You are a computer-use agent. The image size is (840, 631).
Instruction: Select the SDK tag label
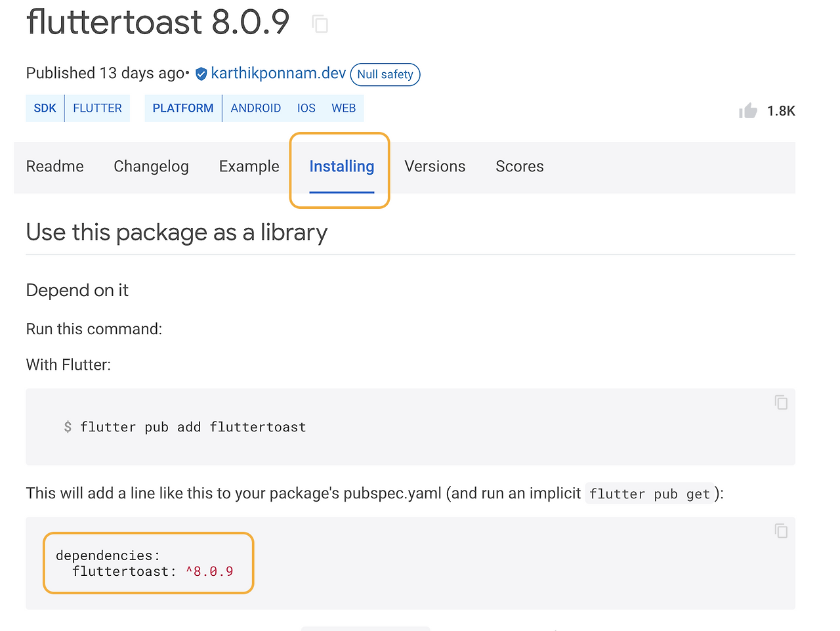(45, 108)
